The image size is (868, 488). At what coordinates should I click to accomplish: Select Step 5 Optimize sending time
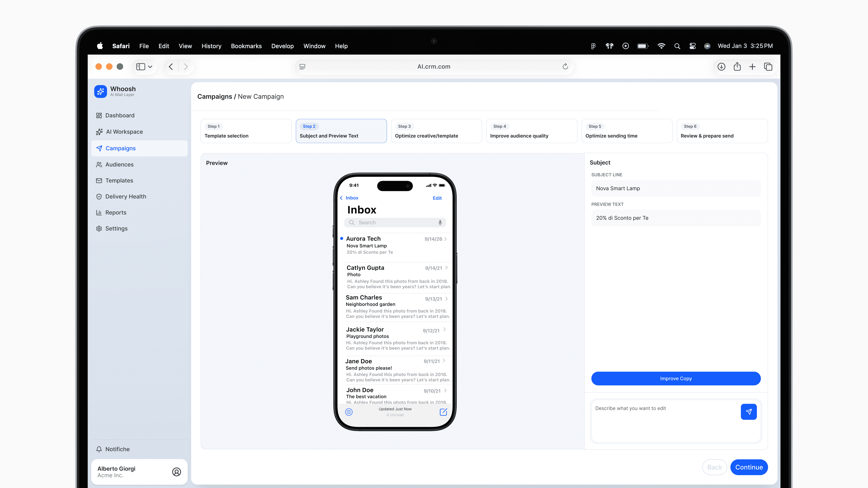pyautogui.click(x=627, y=131)
